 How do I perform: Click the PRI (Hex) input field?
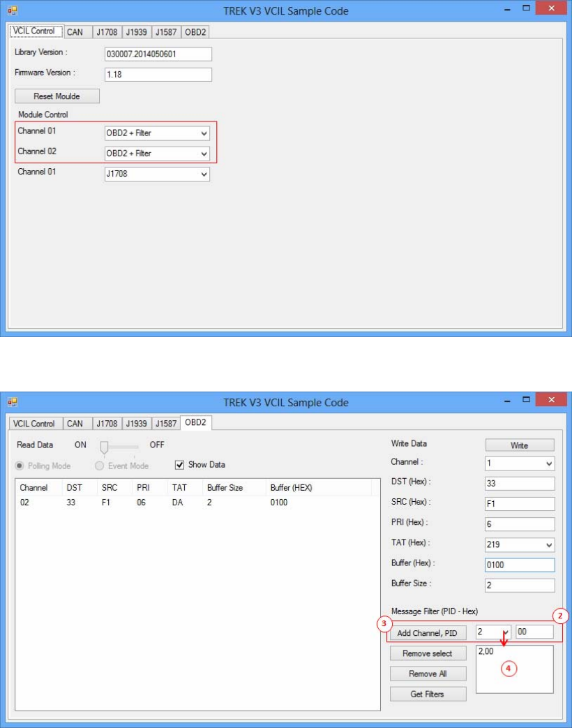coord(520,524)
